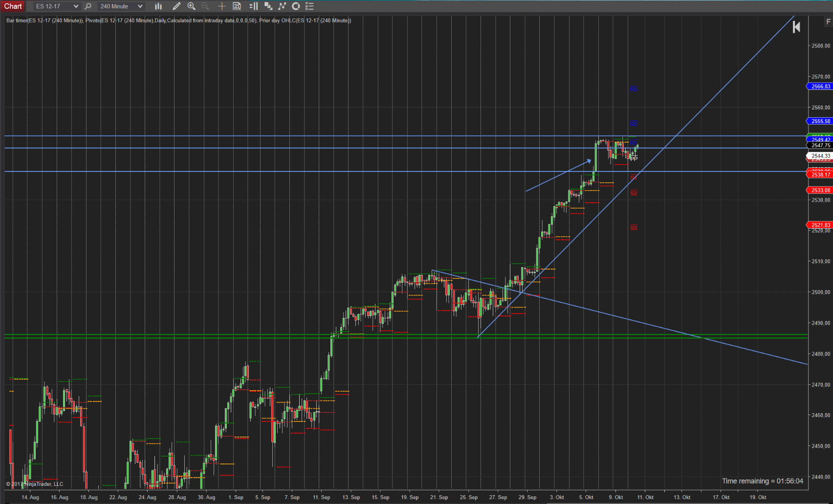Click the scroll-to-last-bar arrow icon
This screenshot has height=504, width=833.
click(796, 27)
